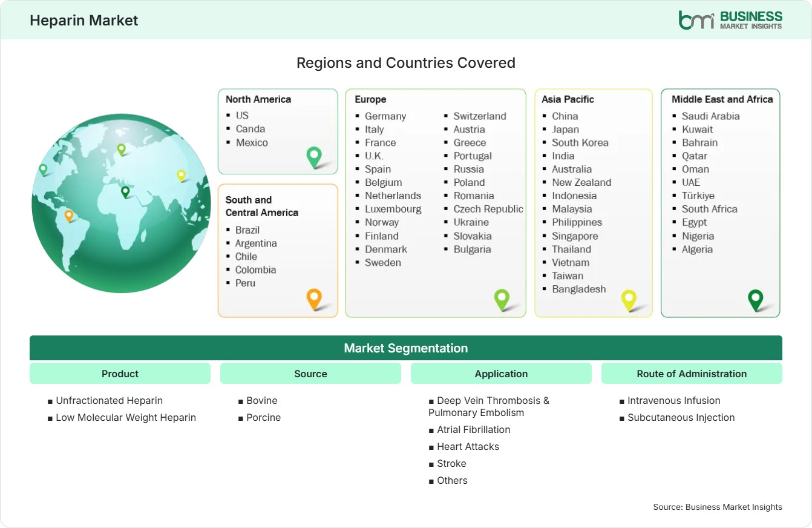Click the Asia Pacific heading
Viewport: 812px width, 528px height.
568,99
